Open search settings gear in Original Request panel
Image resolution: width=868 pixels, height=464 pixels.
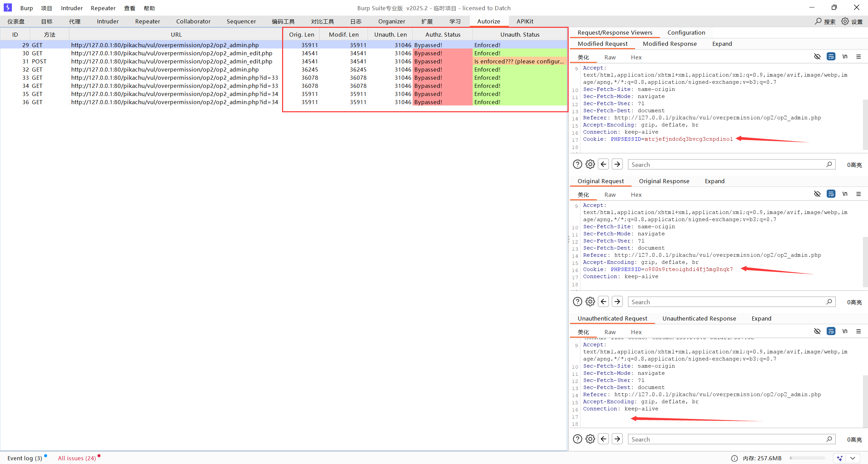(x=590, y=302)
